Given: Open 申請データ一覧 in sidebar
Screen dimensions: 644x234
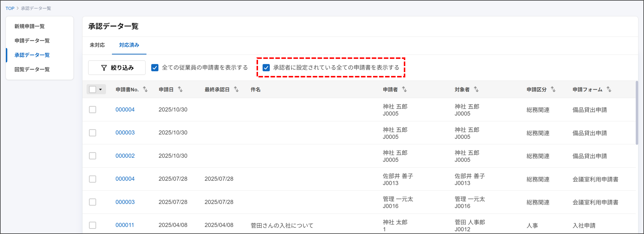Looking at the screenshot, I should pyautogui.click(x=32, y=40).
